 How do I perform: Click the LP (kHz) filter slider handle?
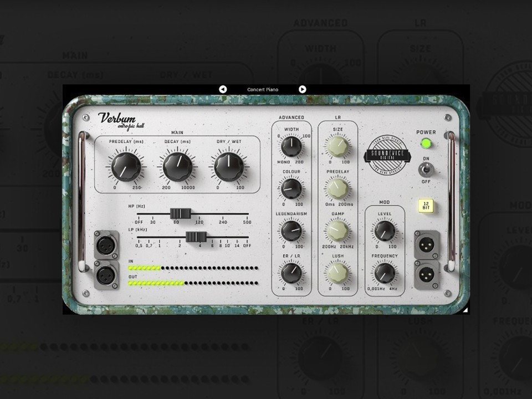coord(196,237)
